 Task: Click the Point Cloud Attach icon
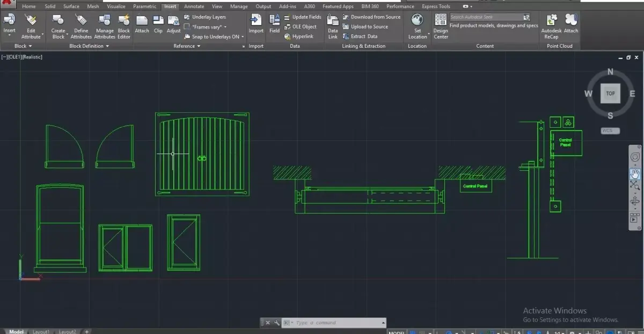571,20
